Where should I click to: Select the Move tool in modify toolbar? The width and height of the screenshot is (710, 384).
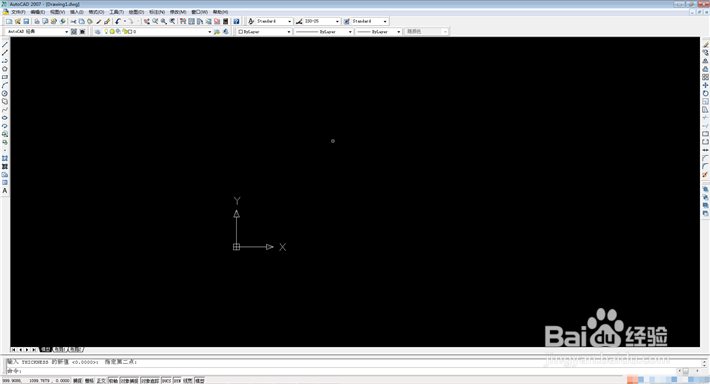click(705, 86)
